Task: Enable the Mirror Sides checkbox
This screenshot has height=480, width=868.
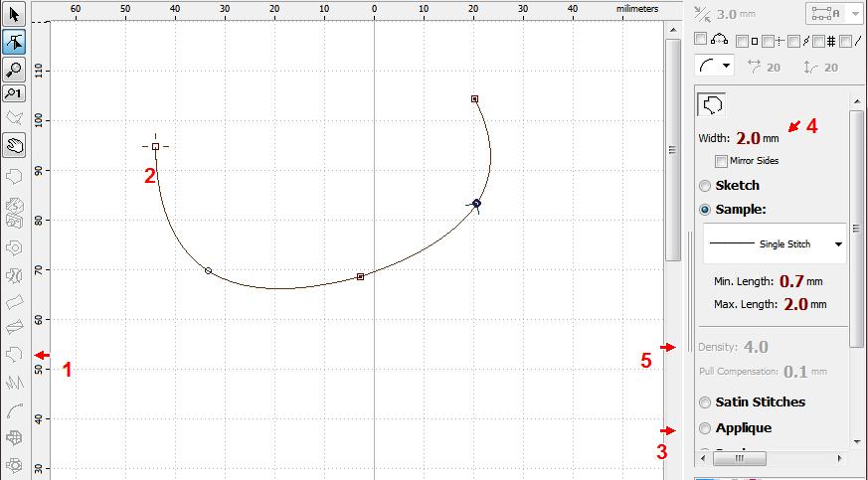Action: click(721, 161)
